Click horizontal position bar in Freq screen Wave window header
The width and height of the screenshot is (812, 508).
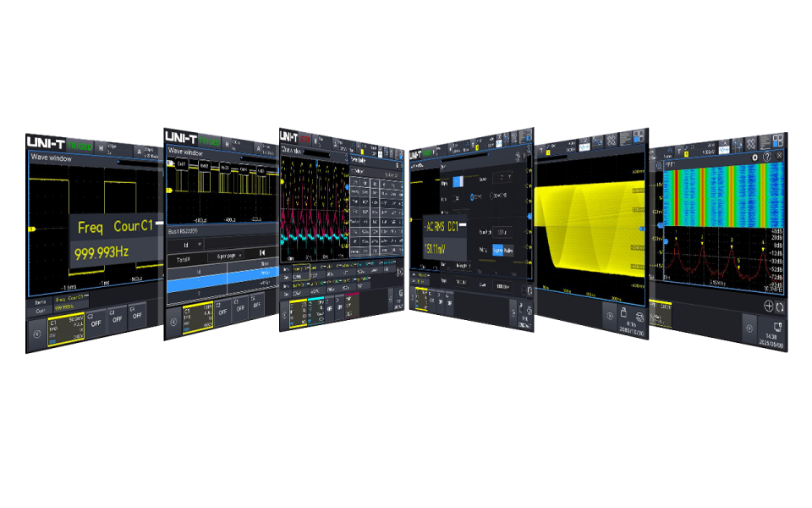[140, 162]
